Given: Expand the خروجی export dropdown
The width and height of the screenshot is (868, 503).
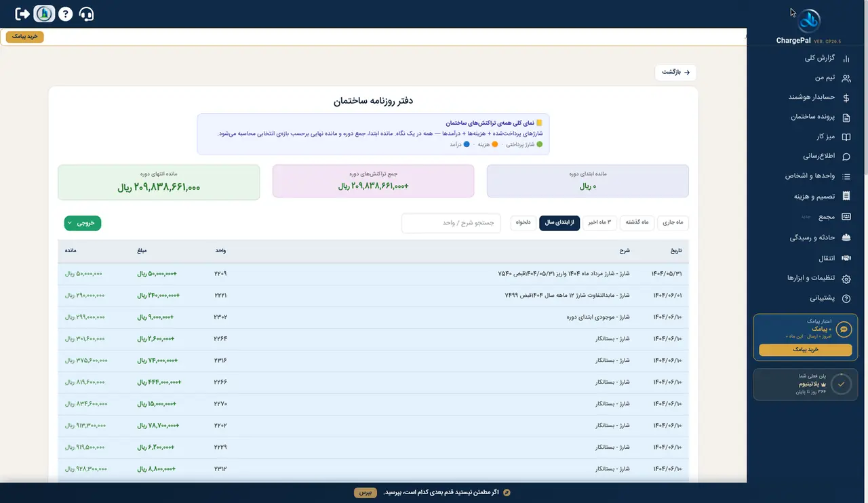Looking at the screenshot, I should (83, 222).
